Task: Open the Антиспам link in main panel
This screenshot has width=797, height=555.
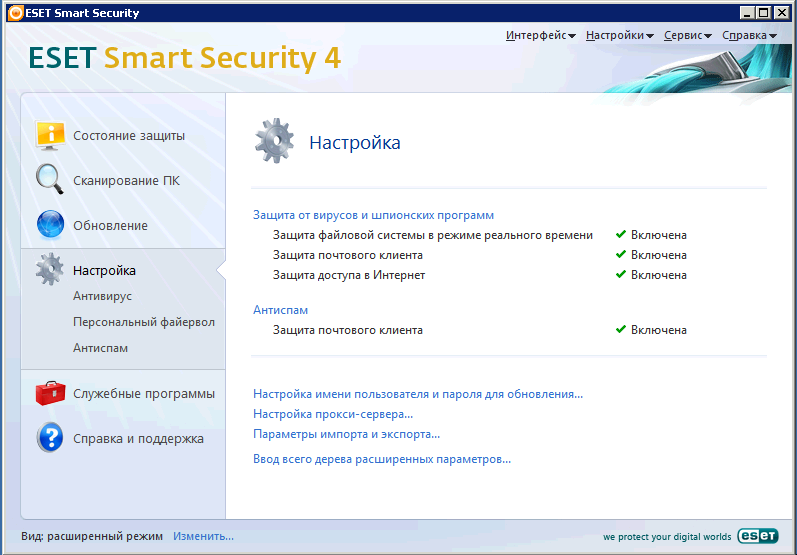Action: click(x=280, y=310)
